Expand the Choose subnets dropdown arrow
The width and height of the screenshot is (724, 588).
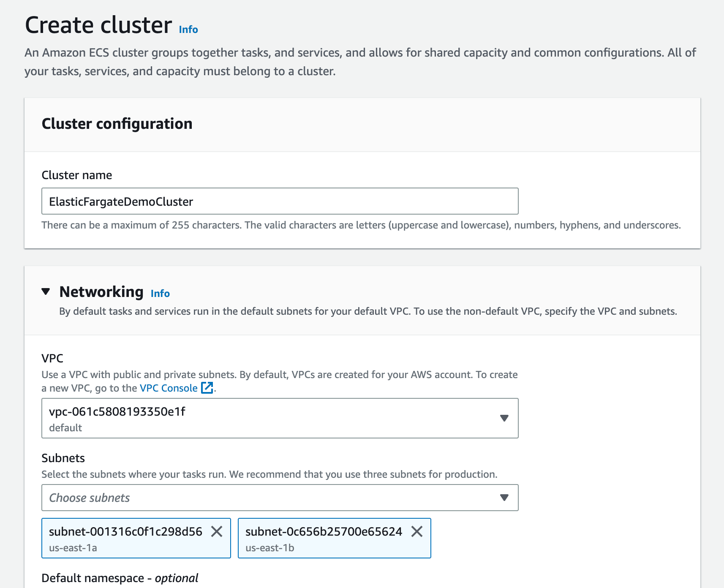[504, 498]
